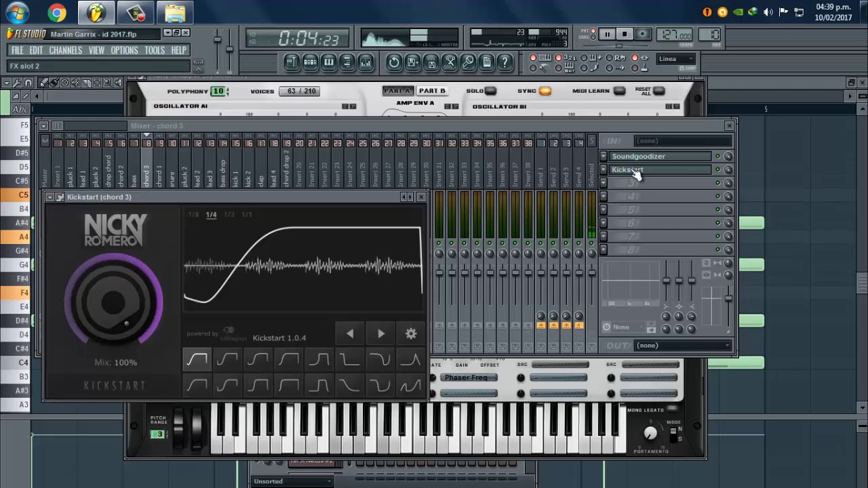This screenshot has height=488, width=868.
Task: Open the OPTIONS menu
Action: pos(124,50)
